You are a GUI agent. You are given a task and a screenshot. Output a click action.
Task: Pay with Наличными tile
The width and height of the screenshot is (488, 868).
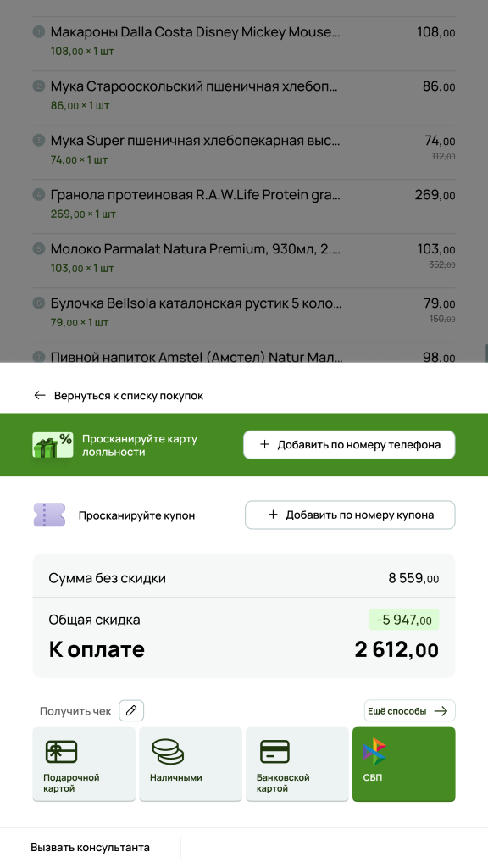[191, 764]
